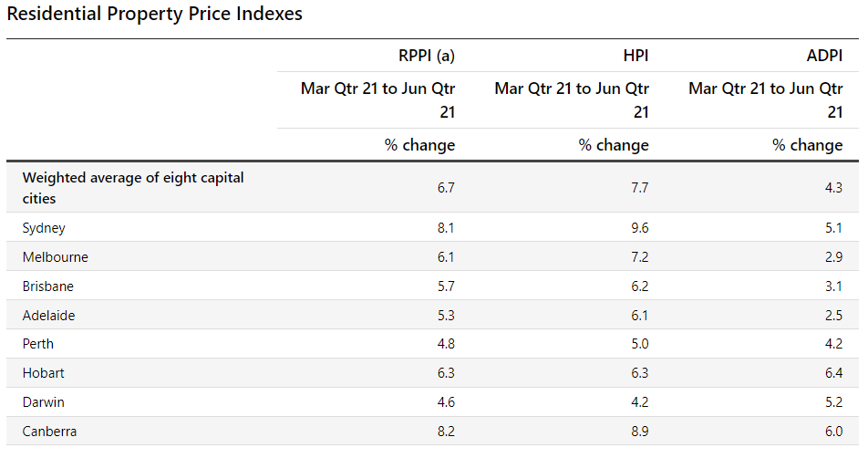868x458 pixels.
Task: Click the Weighted average of eight capital cities row label
Action: tap(133, 188)
